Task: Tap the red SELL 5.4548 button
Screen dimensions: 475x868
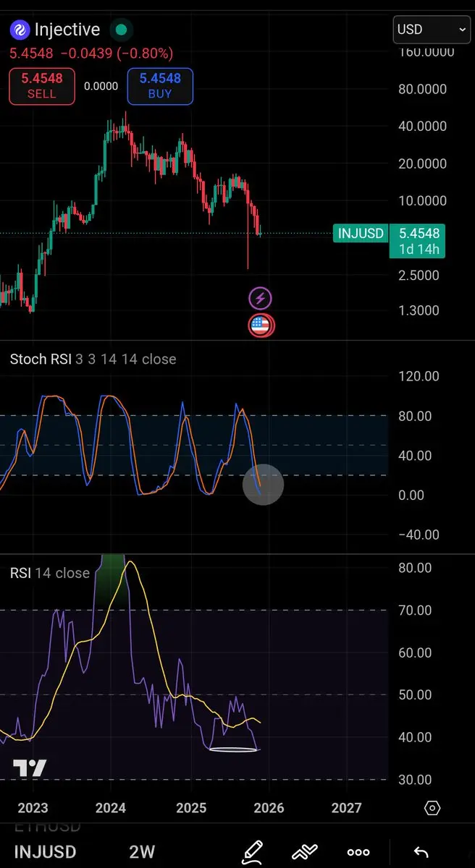Action: [x=41, y=86]
